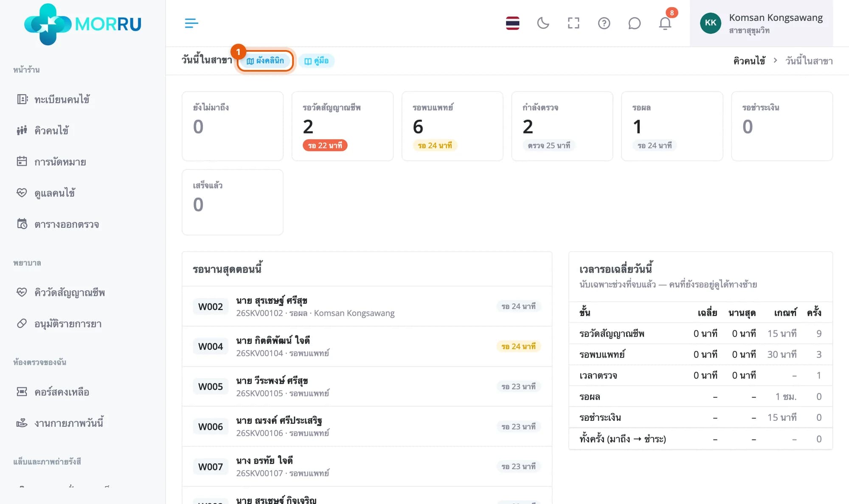Click เวลาตรวจ row in average wait table
849x504 pixels.
700,375
